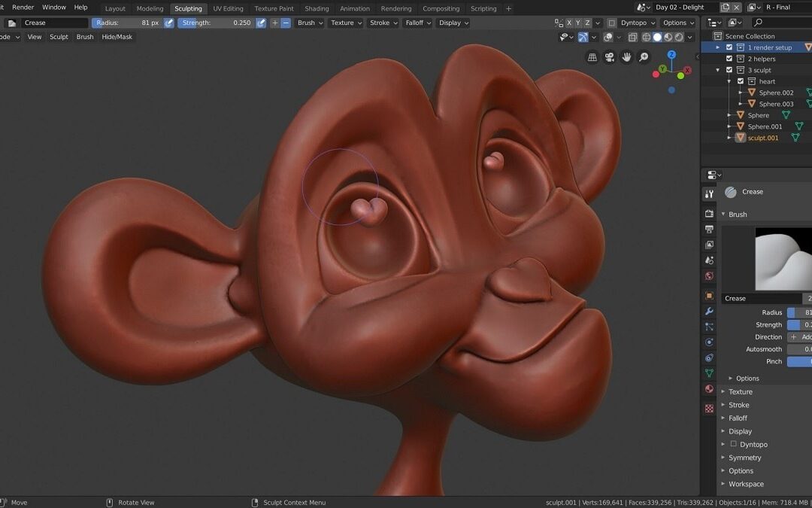Open the Display dropdown in header
812x508 pixels.
453,23
